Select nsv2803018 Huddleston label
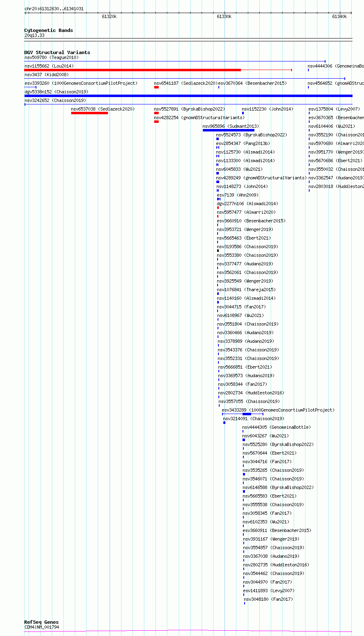This screenshot has height=636, width=364. [x=336, y=186]
